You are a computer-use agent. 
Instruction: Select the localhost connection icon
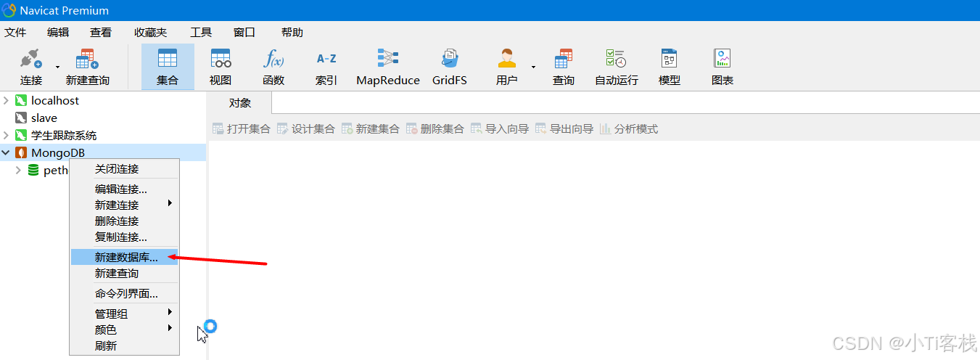[x=21, y=100]
